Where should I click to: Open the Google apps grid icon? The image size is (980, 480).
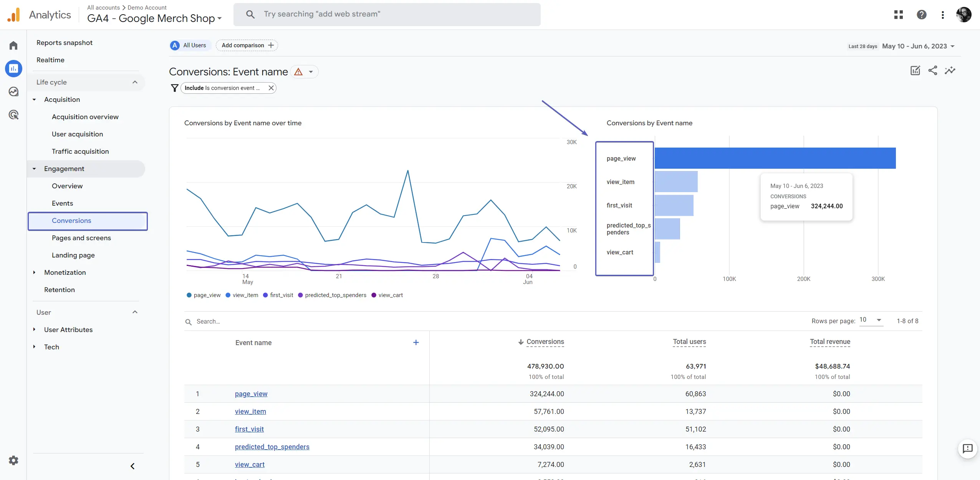898,14
